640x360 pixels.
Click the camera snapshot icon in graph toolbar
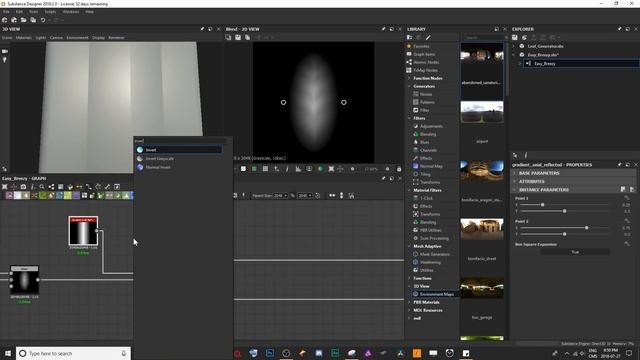coord(23,187)
